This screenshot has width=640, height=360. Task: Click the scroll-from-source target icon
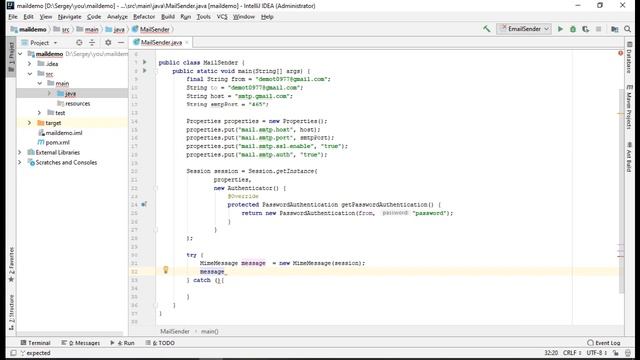(79, 42)
